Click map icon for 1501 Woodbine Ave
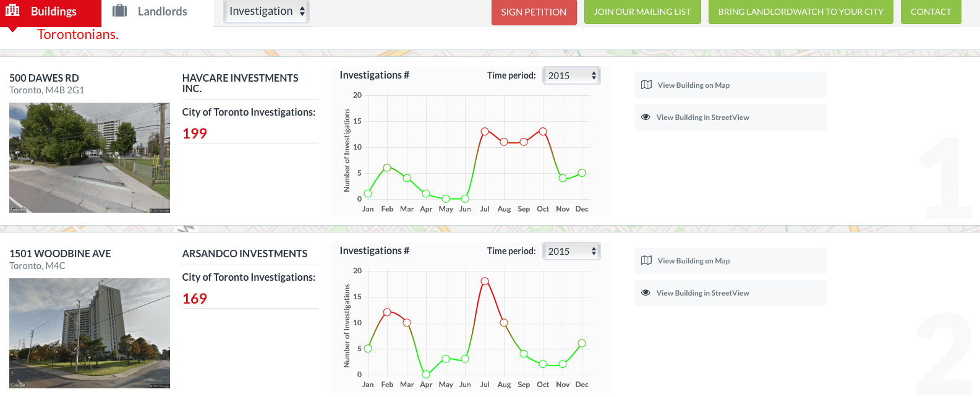The image size is (980, 397). point(646,261)
